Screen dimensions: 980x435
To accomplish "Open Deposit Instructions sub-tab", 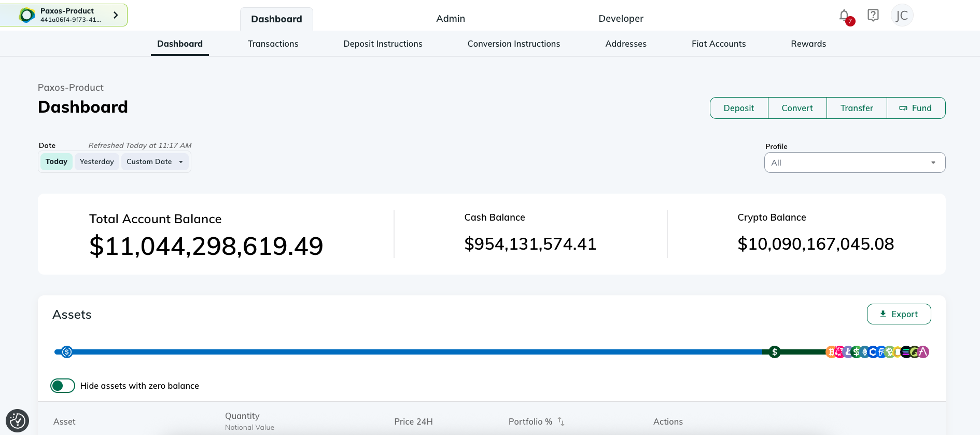I will (x=383, y=44).
